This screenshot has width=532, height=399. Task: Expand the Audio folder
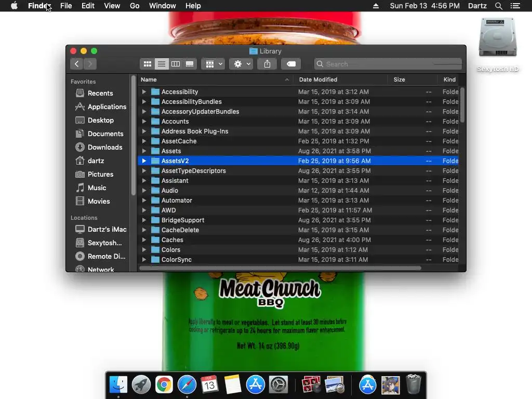click(x=144, y=190)
